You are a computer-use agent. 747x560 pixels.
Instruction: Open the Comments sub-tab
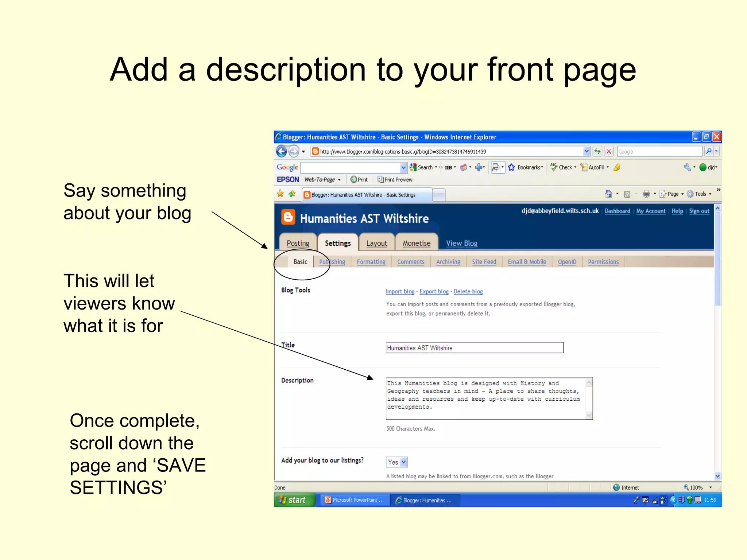coord(411,262)
